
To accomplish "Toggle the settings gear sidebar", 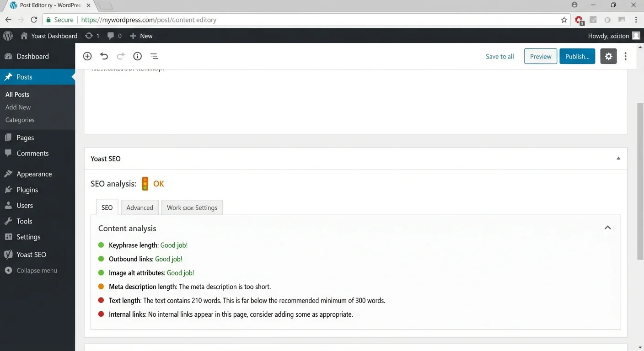I will click(608, 56).
